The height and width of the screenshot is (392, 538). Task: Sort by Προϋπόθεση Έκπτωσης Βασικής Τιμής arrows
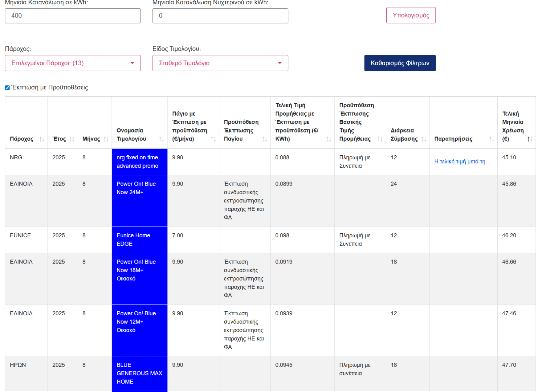(380, 139)
